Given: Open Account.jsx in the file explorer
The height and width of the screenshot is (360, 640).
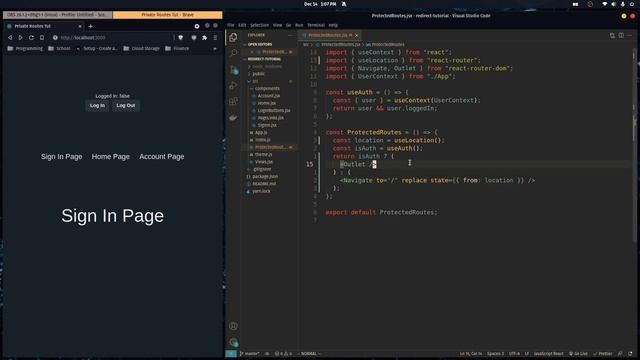Looking at the screenshot, I should click(269, 96).
